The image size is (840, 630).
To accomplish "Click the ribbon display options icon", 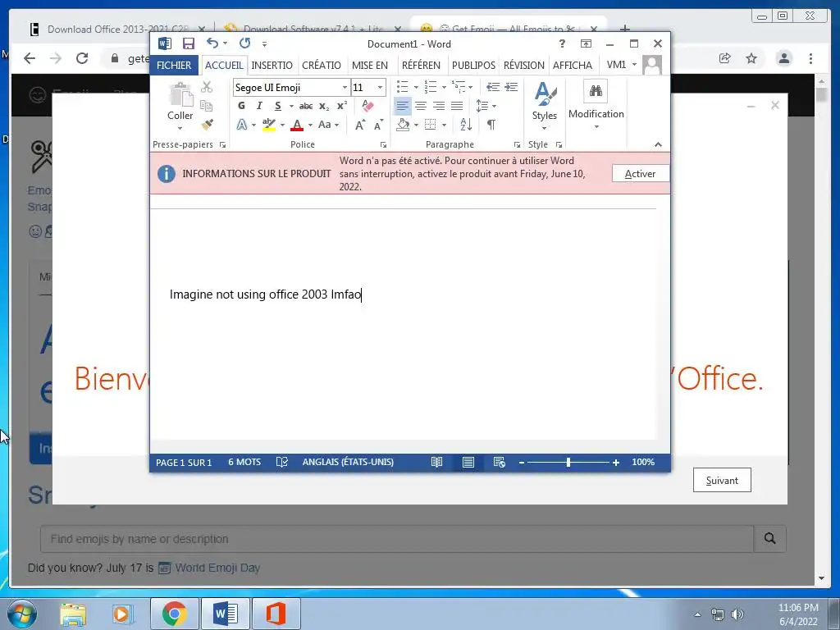I will tap(586, 43).
